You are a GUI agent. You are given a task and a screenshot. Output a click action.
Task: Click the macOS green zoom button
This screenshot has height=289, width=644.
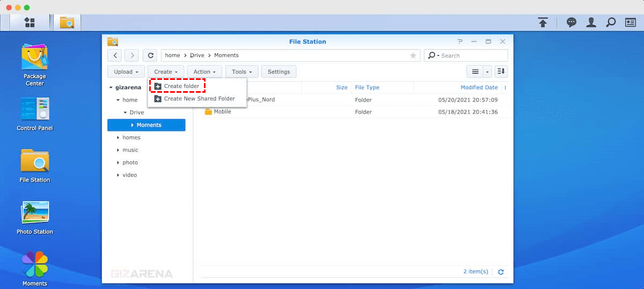[27, 8]
